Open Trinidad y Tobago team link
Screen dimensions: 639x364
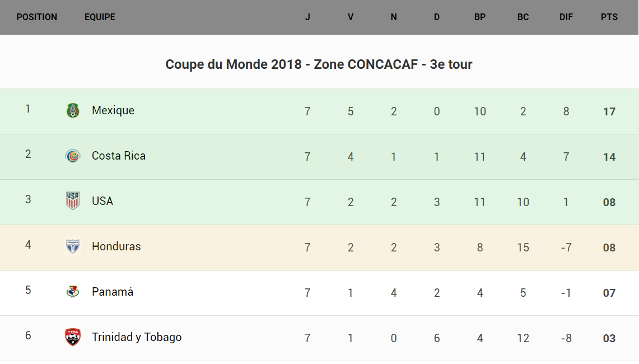click(x=137, y=337)
